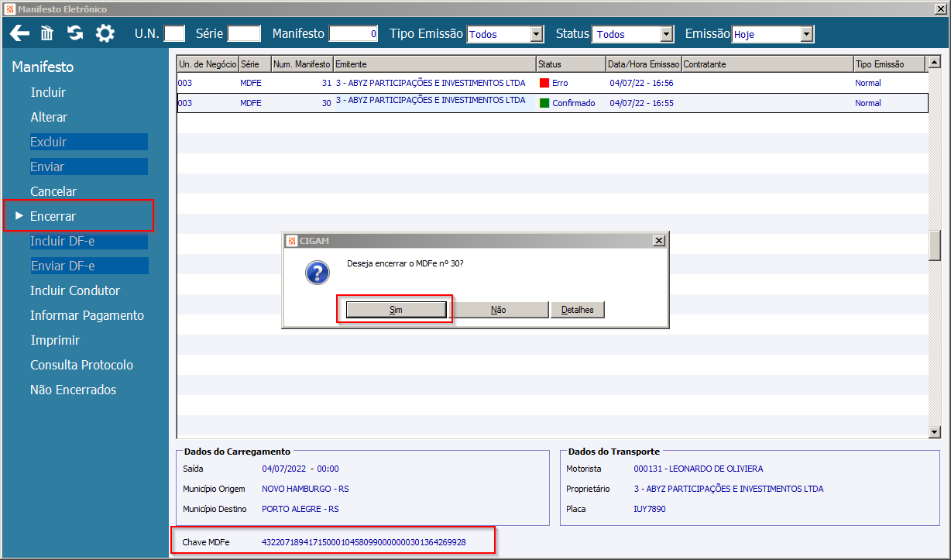The width and height of the screenshot is (951, 560).
Task: Click emission time 04/07/22 - 16:56
Action: click(x=641, y=83)
